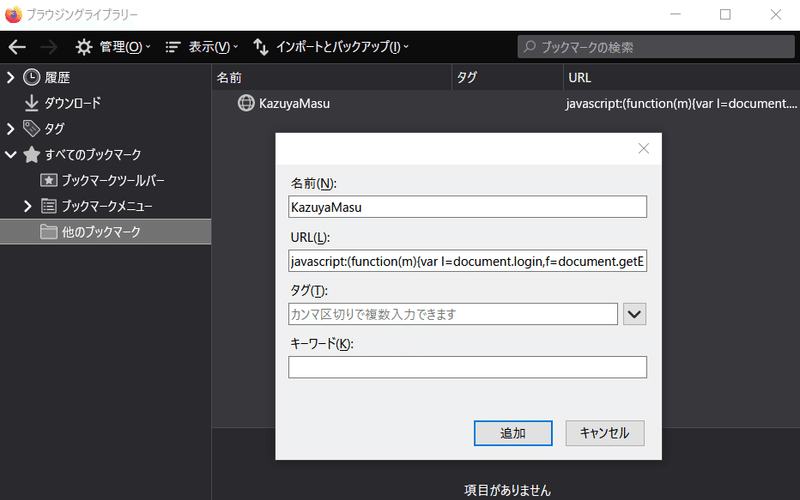Focus the 名前(N) input field
This screenshot has height=500, width=800.
coord(467,207)
